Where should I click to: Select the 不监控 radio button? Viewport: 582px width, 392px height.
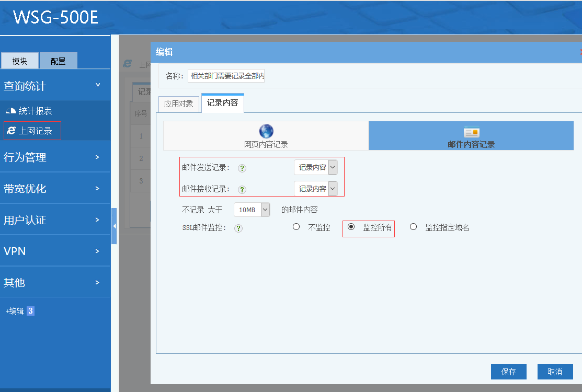pos(296,227)
